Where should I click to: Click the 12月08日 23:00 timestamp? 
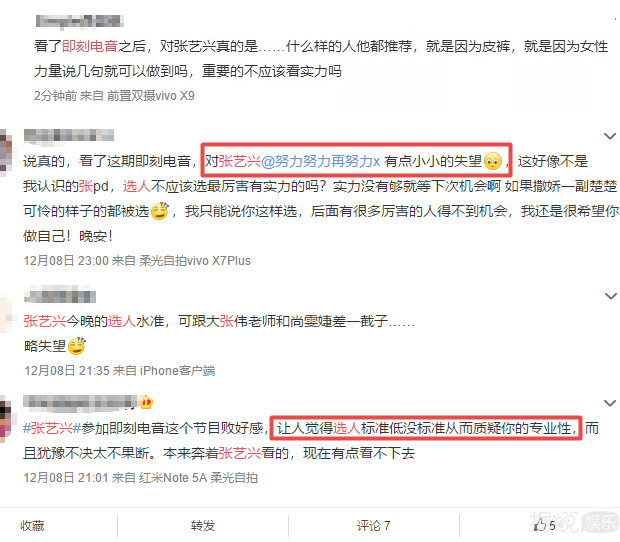click(66, 261)
